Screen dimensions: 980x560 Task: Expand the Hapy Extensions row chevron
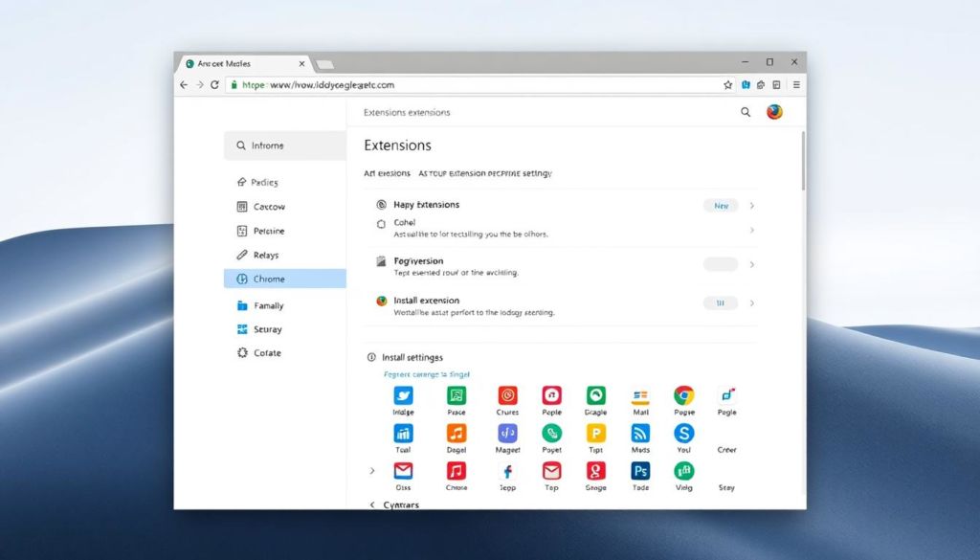(x=752, y=206)
